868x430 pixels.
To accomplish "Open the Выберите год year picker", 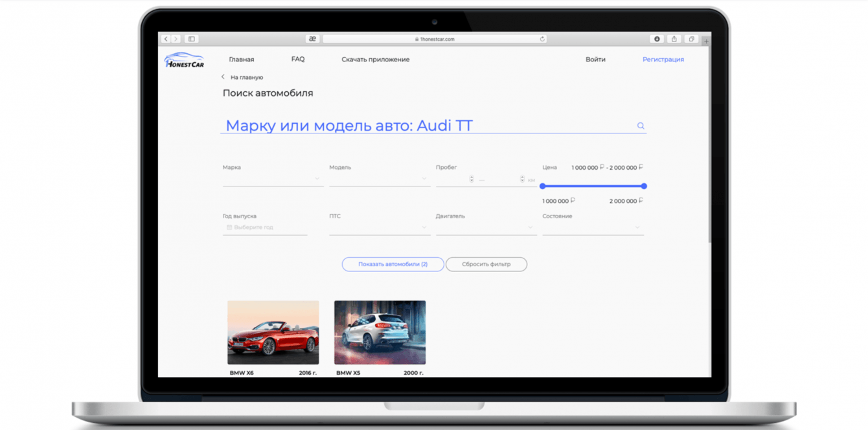I will (265, 227).
